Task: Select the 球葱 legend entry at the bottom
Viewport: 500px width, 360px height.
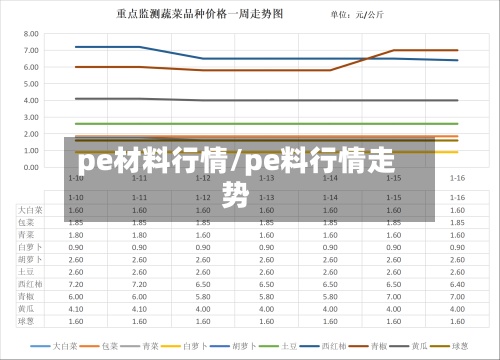Action: (x=449, y=346)
